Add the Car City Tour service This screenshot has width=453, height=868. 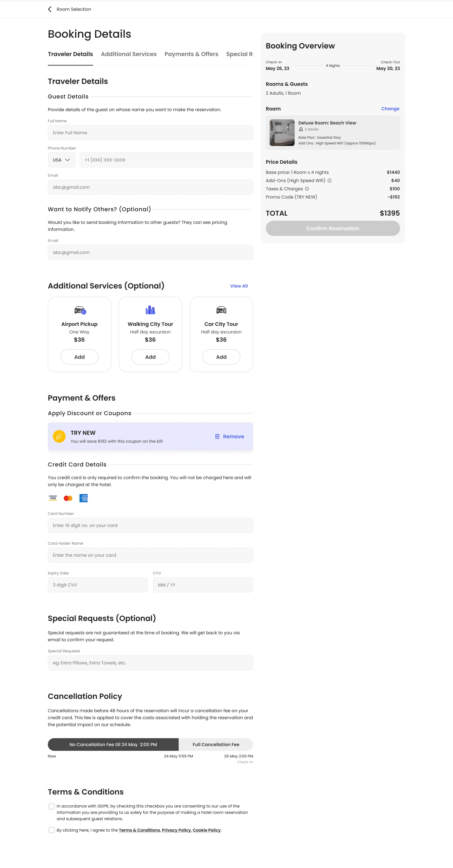(221, 357)
